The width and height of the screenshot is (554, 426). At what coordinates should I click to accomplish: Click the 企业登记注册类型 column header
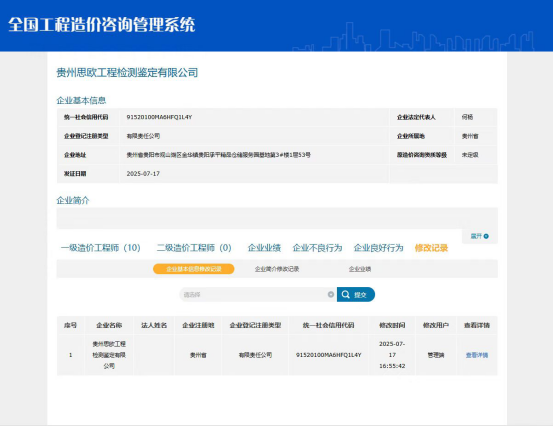(255, 325)
